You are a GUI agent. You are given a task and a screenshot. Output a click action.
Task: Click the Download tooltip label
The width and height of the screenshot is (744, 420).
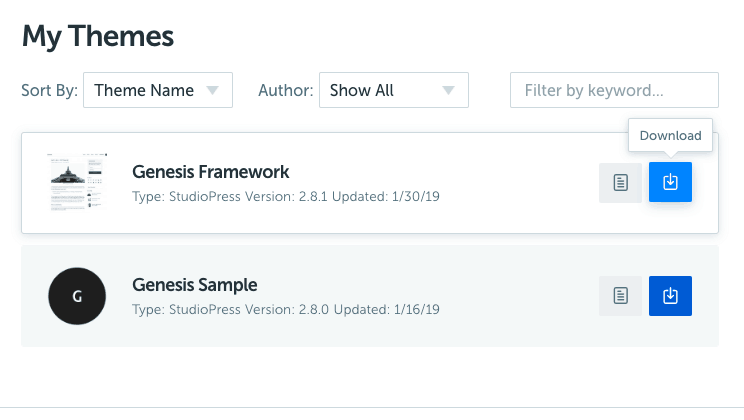(670, 136)
